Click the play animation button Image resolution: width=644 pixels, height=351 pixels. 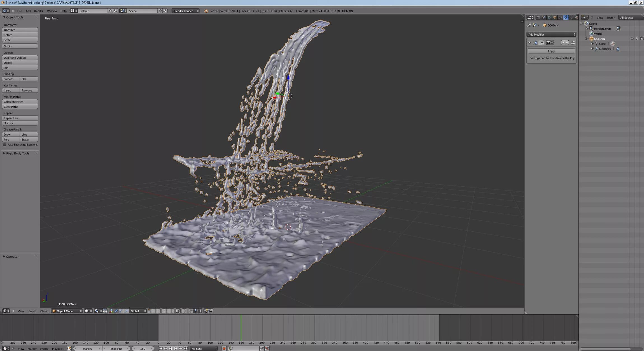(x=176, y=348)
